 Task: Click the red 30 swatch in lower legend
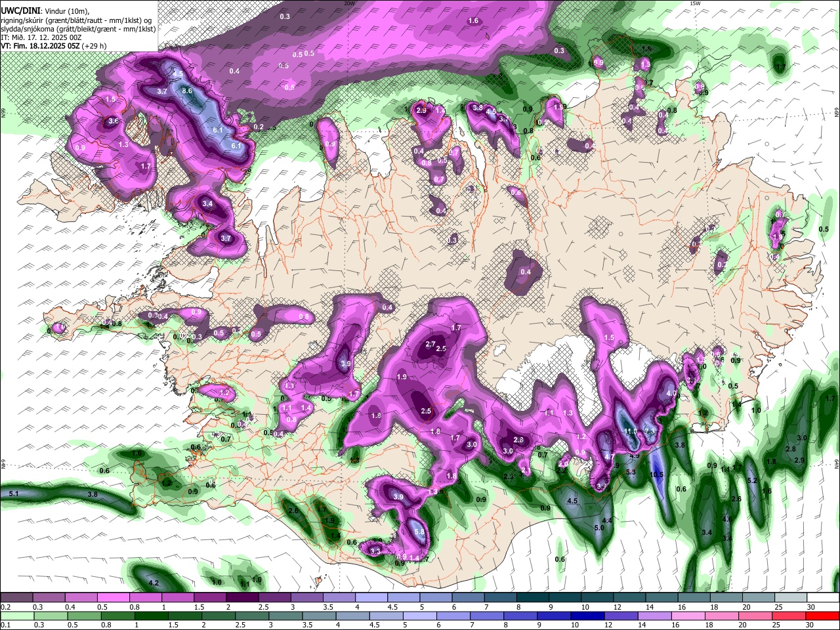pos(823,616)
